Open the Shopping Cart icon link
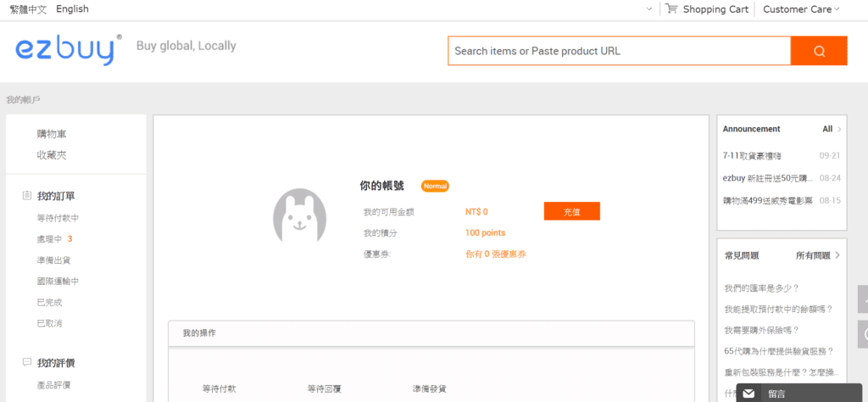 [671, 8]
